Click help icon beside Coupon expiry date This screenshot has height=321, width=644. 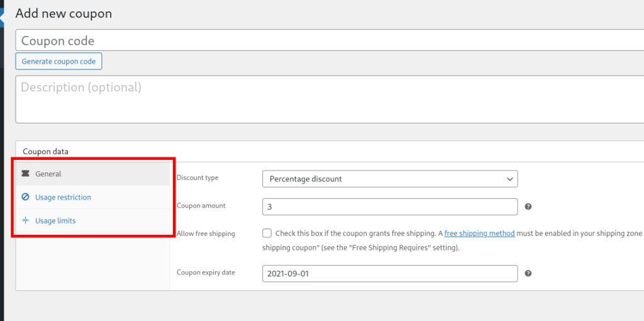pos(528,273)
